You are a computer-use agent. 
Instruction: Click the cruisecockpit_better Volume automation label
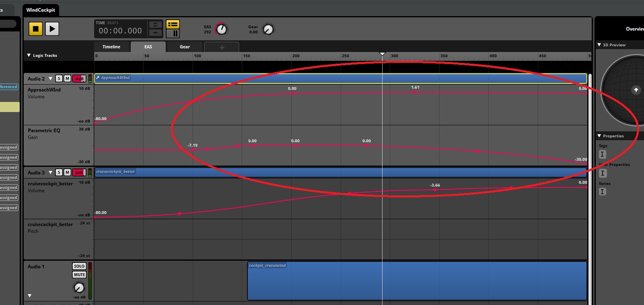pos(50,187)
